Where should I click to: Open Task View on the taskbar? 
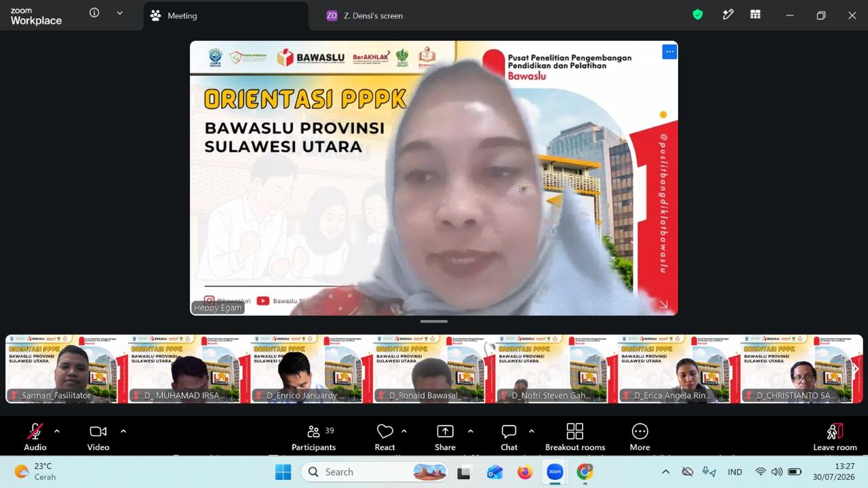(464, 472)
